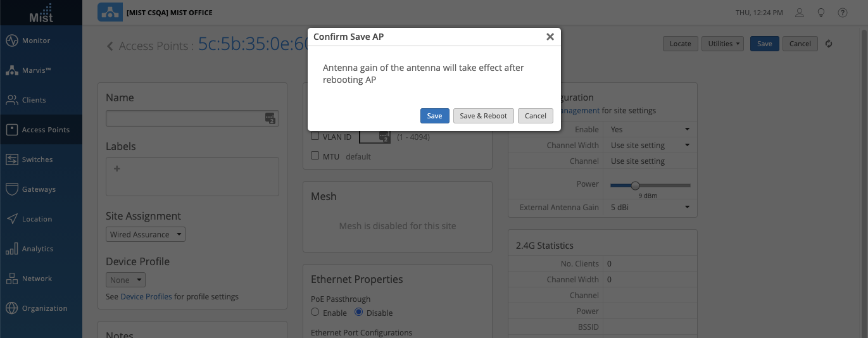Open External Antenna Gain dropdown
This screenshot has height=338, width=868.
(x=650, y=208)
